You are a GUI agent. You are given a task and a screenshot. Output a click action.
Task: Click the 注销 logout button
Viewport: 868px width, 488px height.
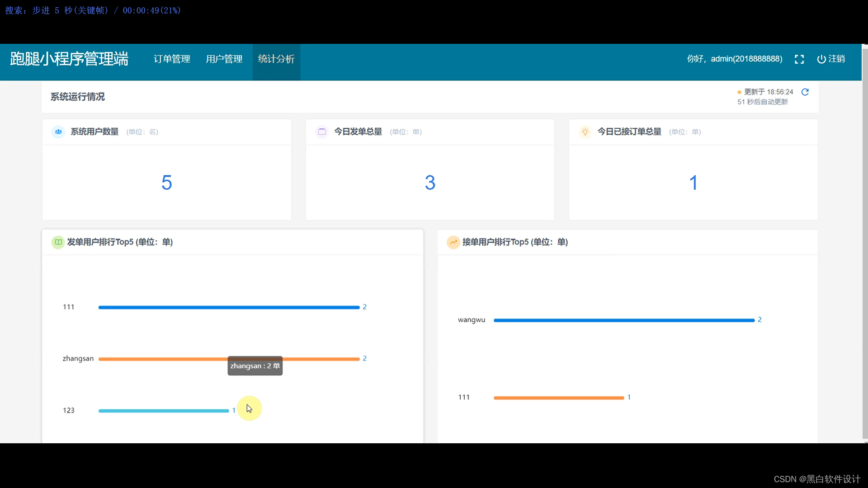(x=831, y=59)
